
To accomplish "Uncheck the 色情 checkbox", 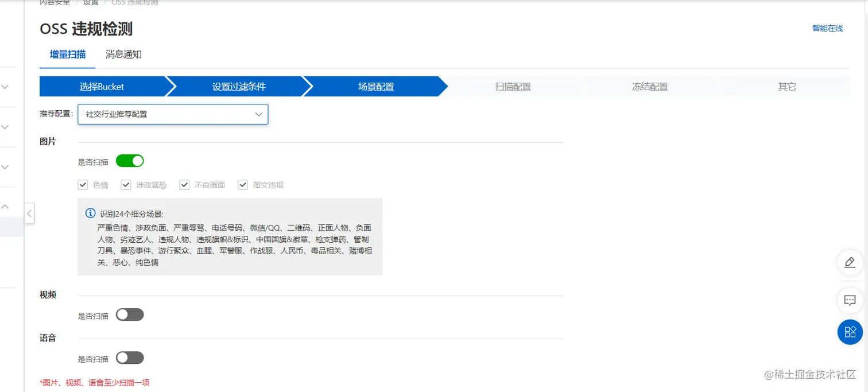I will (83, 185).
